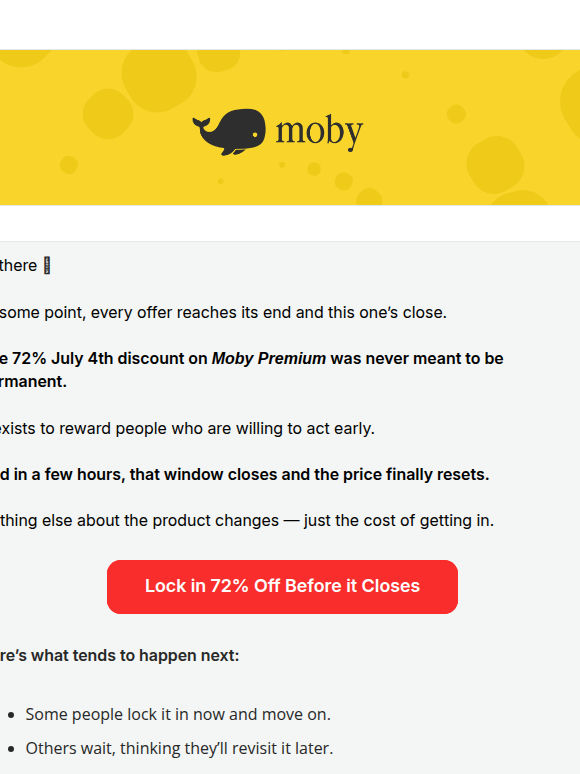Select the 'Some people lock it in now' bullet

(178, 714)
